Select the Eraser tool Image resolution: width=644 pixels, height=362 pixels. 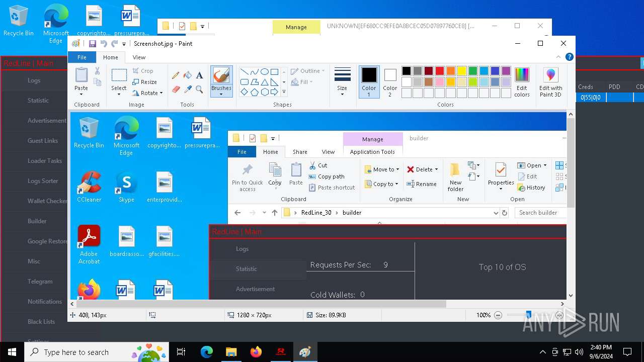click(x=176, y=89)
